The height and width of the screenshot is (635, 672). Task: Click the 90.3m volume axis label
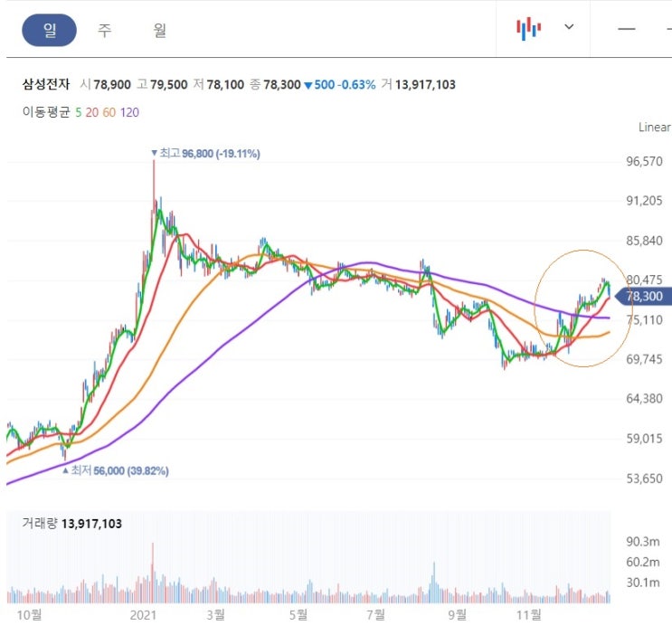pos(643,542)
